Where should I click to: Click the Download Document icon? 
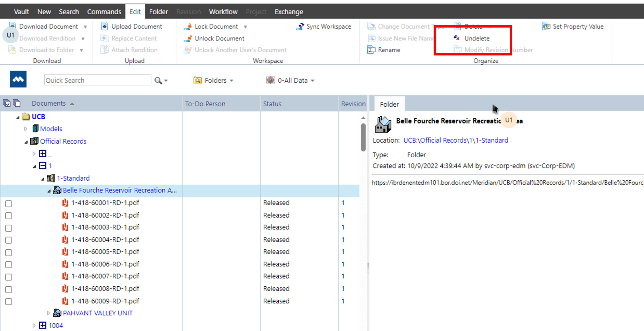point(13,25)
